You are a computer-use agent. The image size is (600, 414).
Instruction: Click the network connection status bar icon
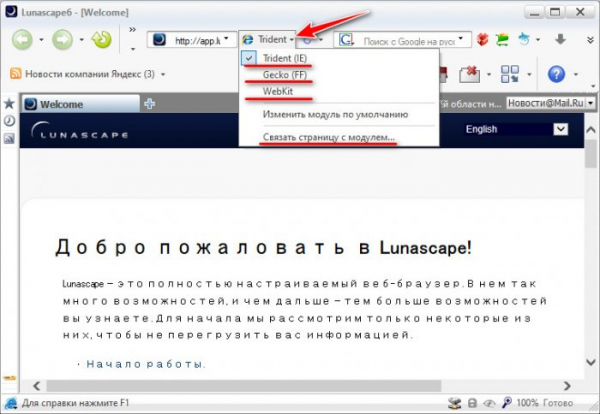(x=455, y=403)
